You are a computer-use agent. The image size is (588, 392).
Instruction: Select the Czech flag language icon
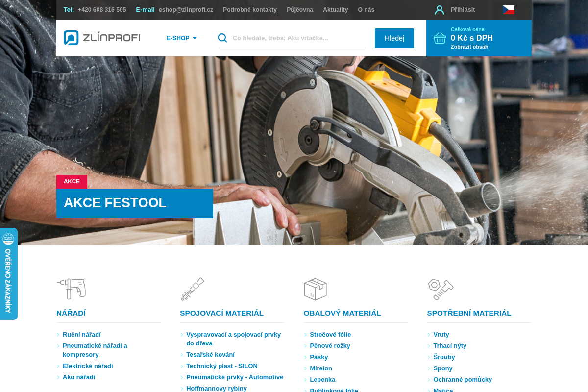[x=509, y=10]
